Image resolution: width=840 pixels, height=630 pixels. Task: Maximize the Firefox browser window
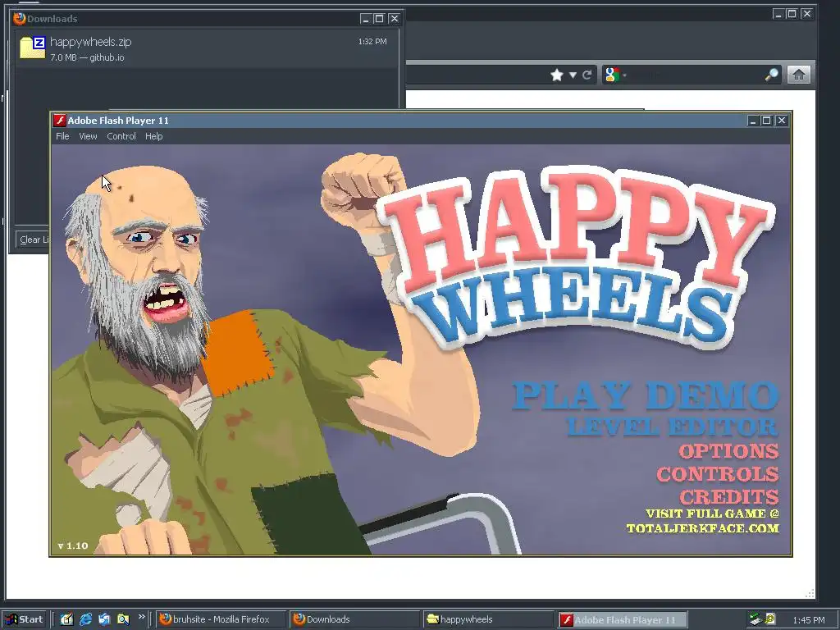pyautogui.click(x=792, y=14)
